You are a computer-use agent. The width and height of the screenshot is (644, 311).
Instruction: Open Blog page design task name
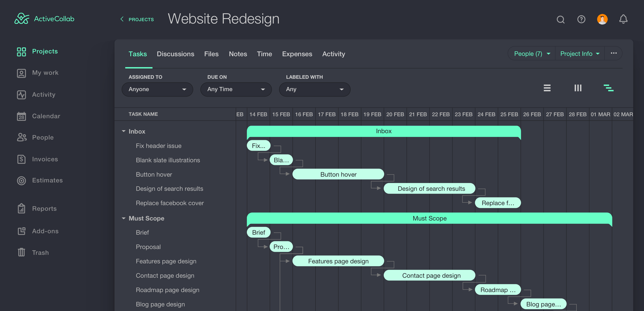click(160, 304)
